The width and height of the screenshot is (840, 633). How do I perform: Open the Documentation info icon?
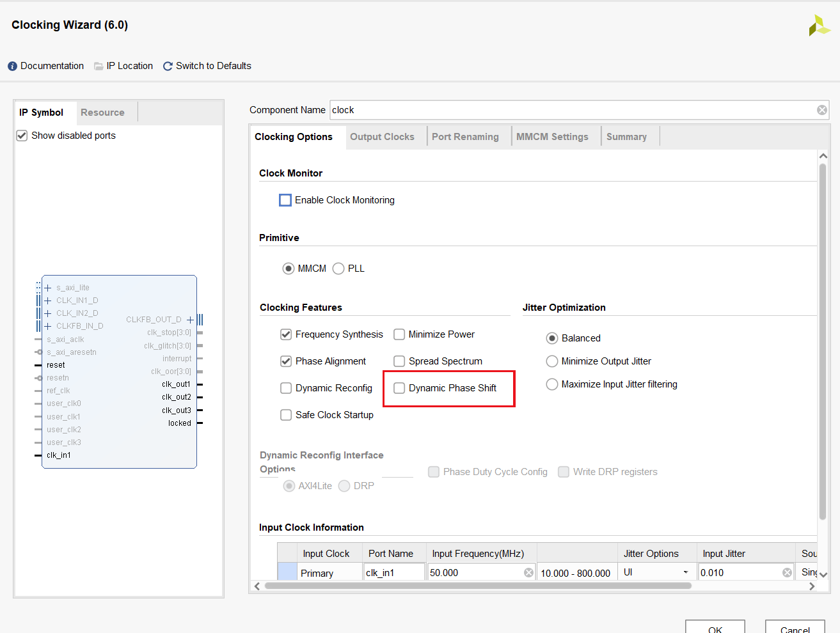[12, 65]
